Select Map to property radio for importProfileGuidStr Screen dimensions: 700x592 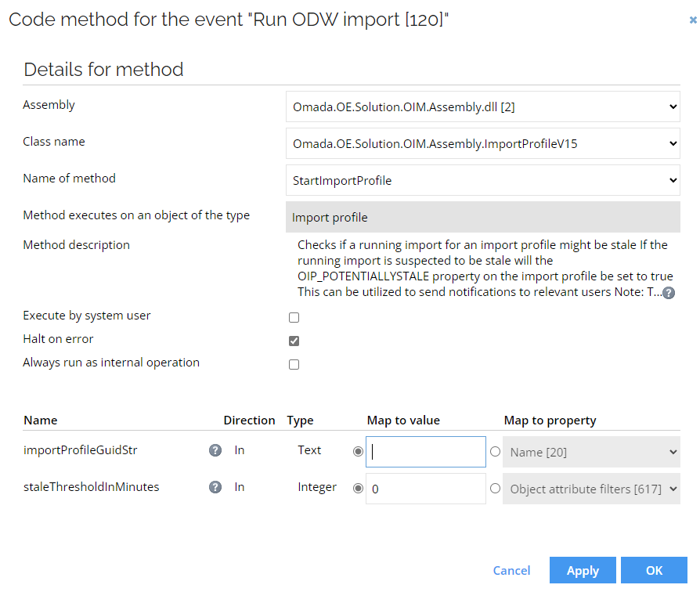click(x=495, y=451)
